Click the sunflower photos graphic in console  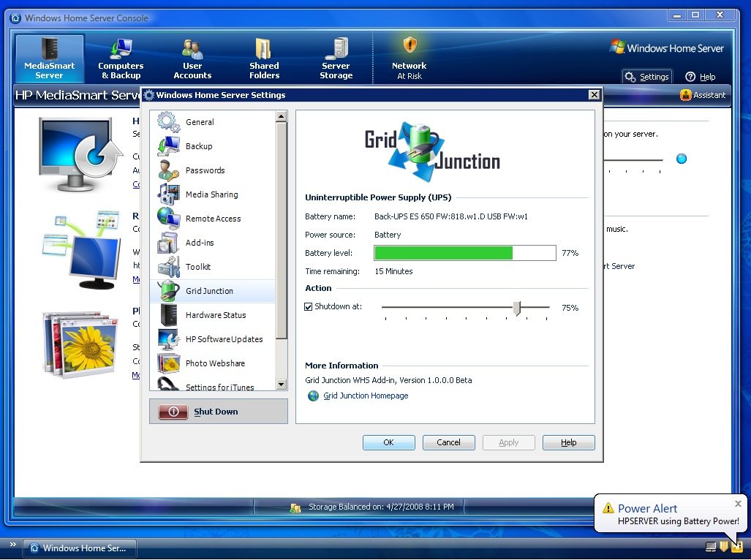(x=80, y=344)
